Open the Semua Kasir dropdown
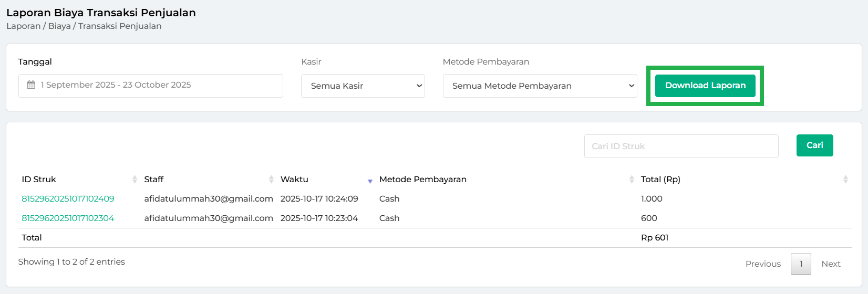 tap(363, 86)
